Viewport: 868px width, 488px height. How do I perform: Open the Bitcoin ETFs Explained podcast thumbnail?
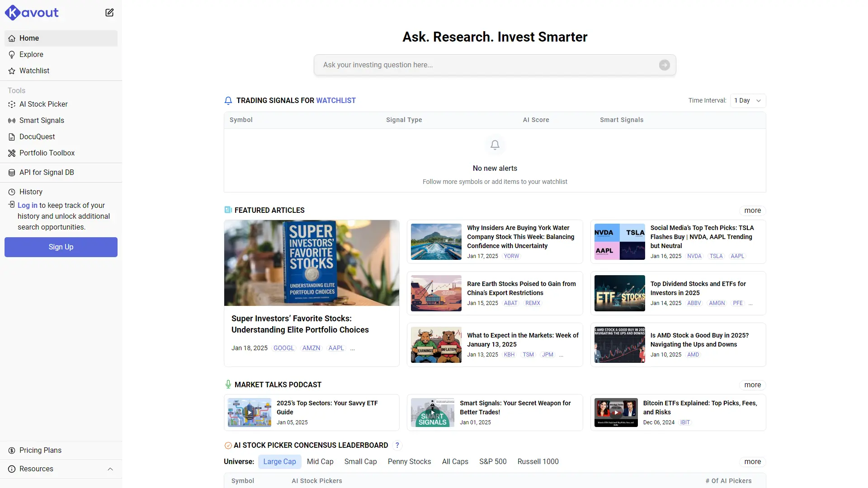(616, 413)
